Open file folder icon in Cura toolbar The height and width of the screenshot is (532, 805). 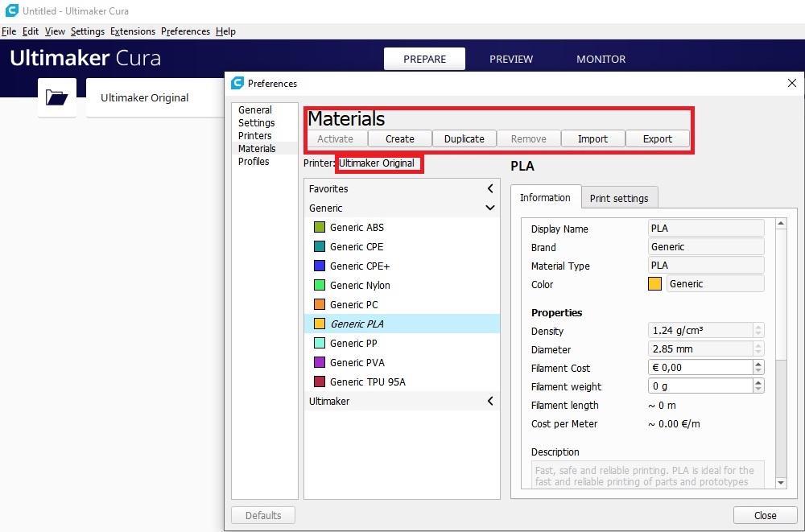(x=57, y=97)
